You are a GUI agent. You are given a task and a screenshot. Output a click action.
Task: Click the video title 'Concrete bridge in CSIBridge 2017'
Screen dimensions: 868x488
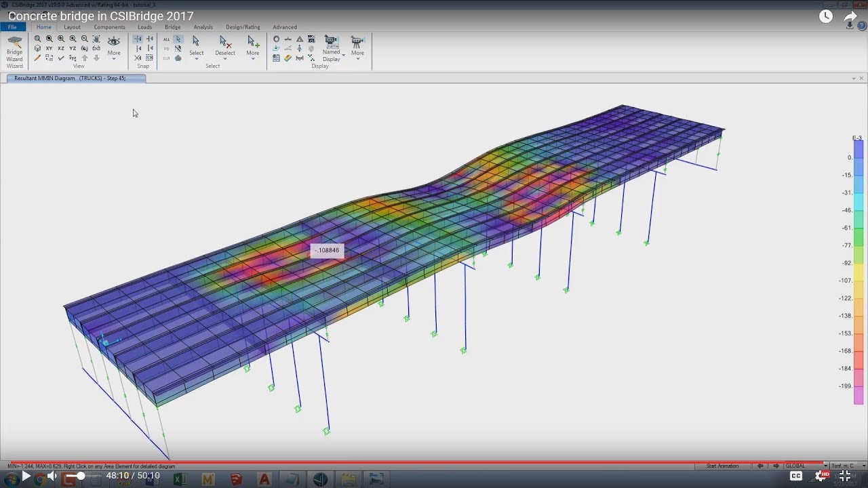[x=100, y=16]
